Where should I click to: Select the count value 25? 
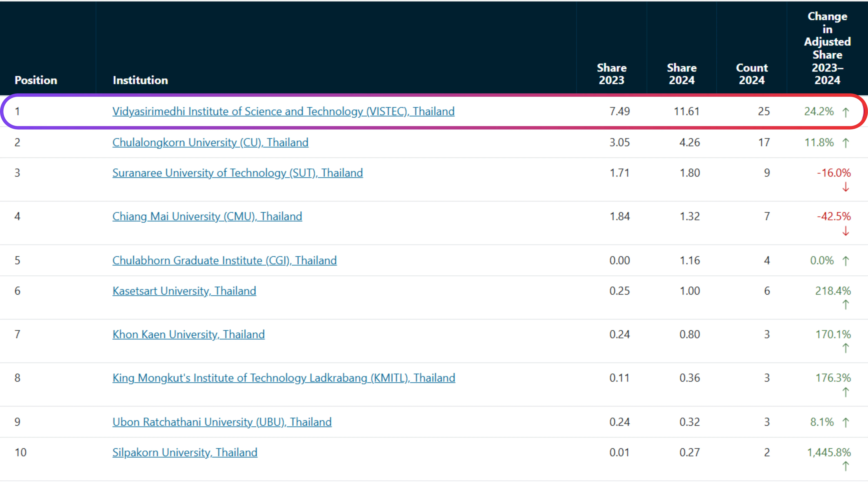click(764, 111)
